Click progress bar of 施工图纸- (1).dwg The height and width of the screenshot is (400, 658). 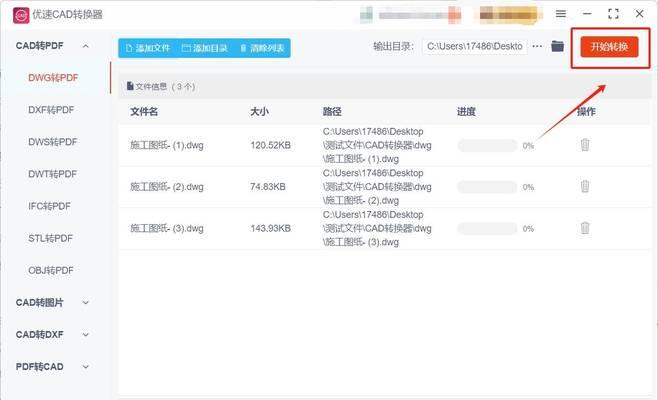(487, 146)
